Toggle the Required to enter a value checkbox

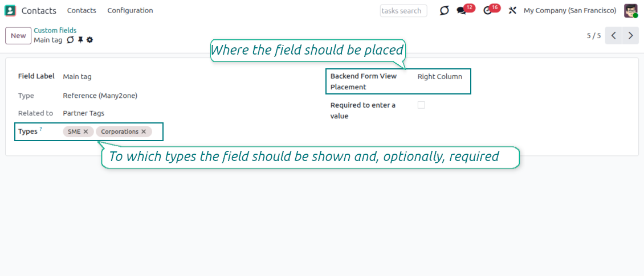(x=421, y=105)
